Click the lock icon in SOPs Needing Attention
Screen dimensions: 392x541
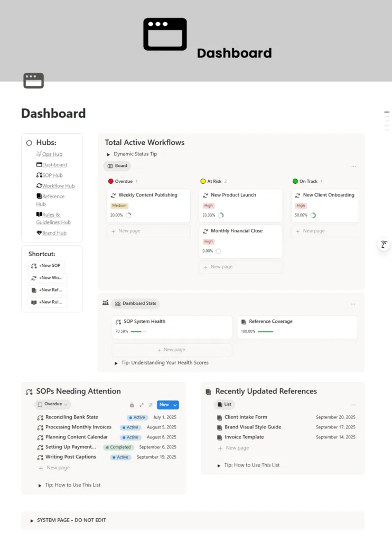[132, 405]
